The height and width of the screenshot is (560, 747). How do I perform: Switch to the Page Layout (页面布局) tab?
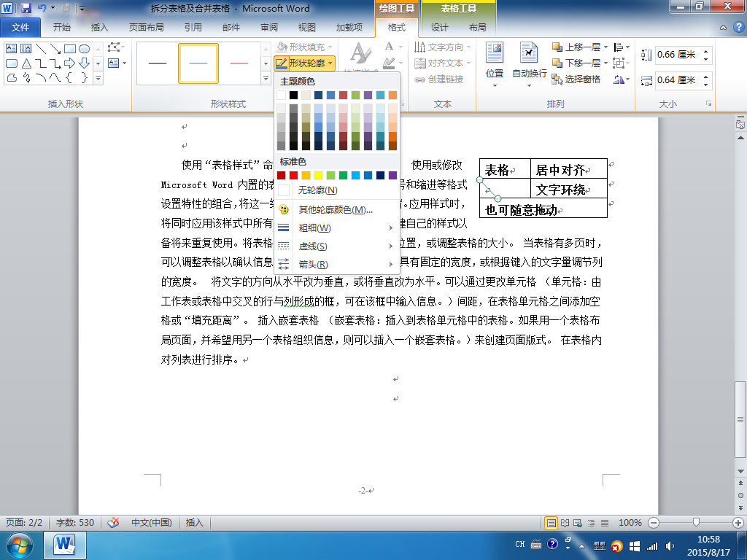click(x=146, y=27)
